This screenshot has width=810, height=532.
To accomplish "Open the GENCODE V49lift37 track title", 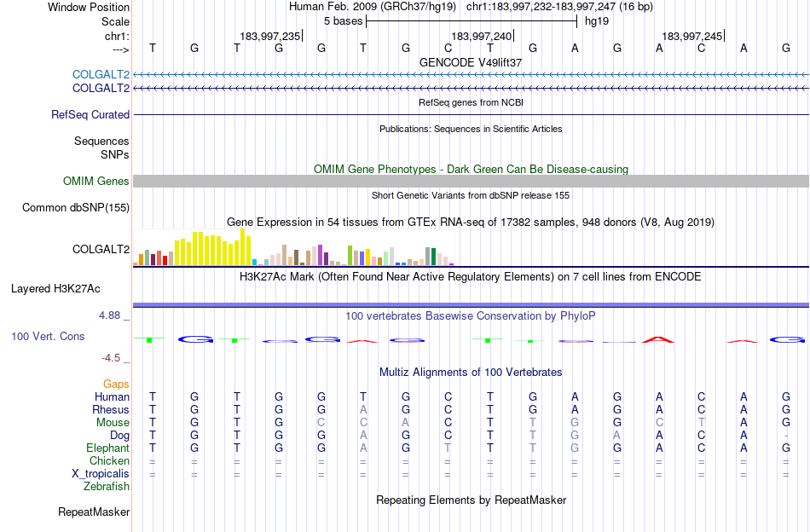I will click(471, 62).
